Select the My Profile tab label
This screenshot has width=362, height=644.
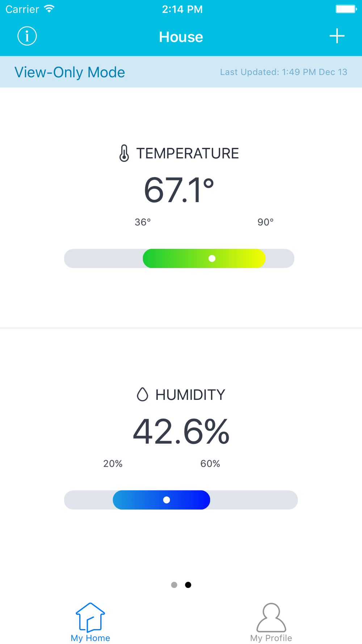click(x=271, y=638)
